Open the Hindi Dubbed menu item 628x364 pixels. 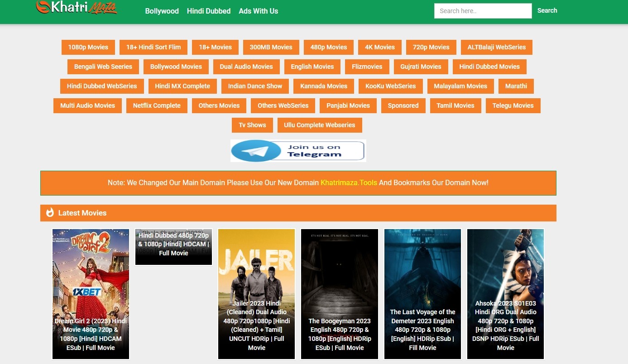(x=209, y=11)
